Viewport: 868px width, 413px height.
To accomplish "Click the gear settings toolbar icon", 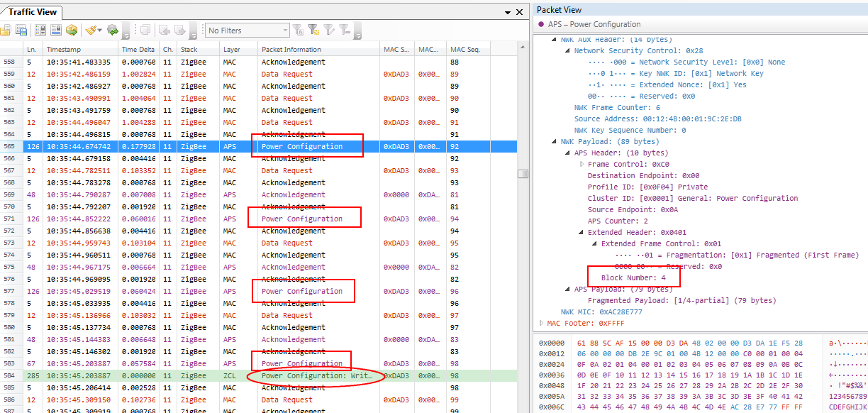I will point(113,31).
